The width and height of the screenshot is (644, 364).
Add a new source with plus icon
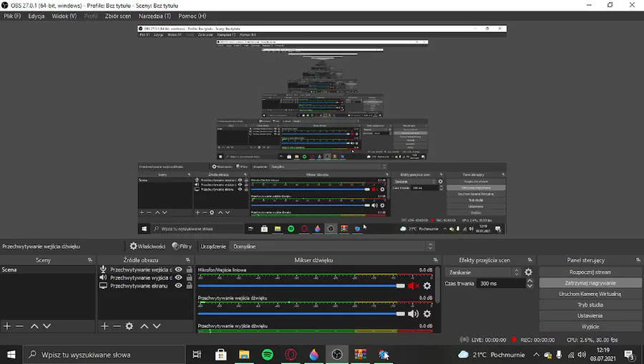click(x=104, y=326)
